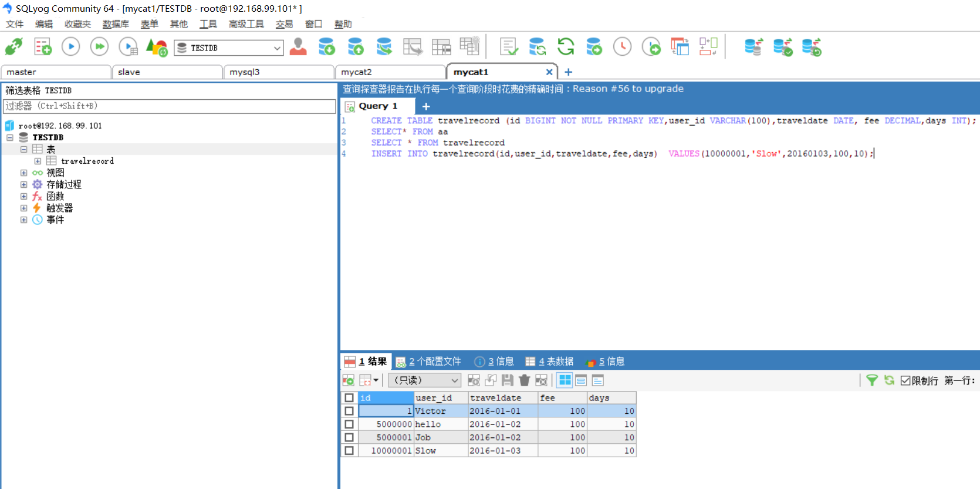
Task: Check the row checkbox for Victor
Action: pos(349,411)
